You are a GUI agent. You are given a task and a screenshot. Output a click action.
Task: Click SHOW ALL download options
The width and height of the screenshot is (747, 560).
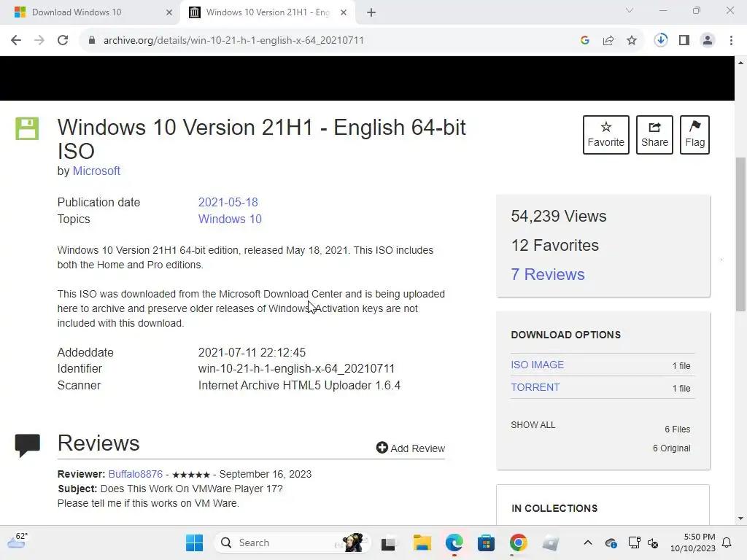[533, 425]
